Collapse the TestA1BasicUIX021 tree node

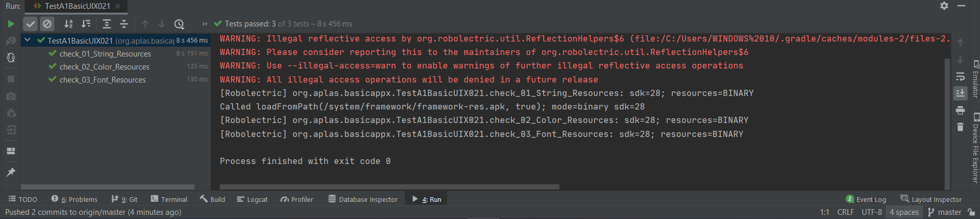point(27,40)
